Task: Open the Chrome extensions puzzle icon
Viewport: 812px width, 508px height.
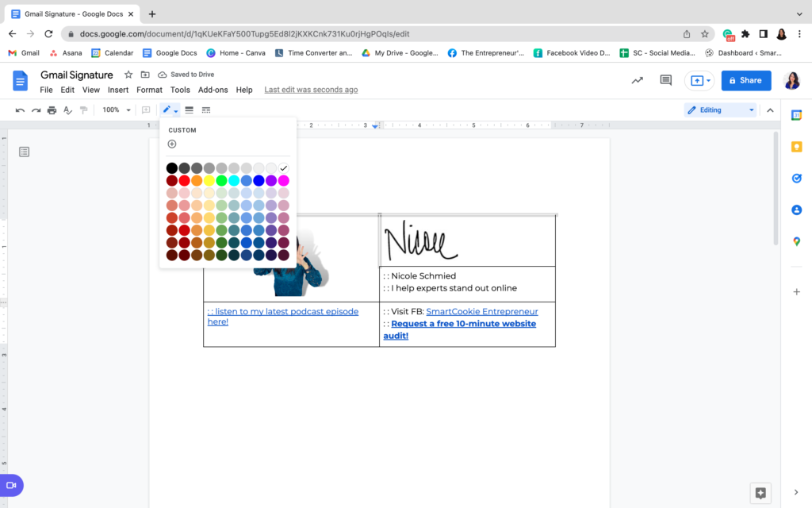Action: coord(745,34)
